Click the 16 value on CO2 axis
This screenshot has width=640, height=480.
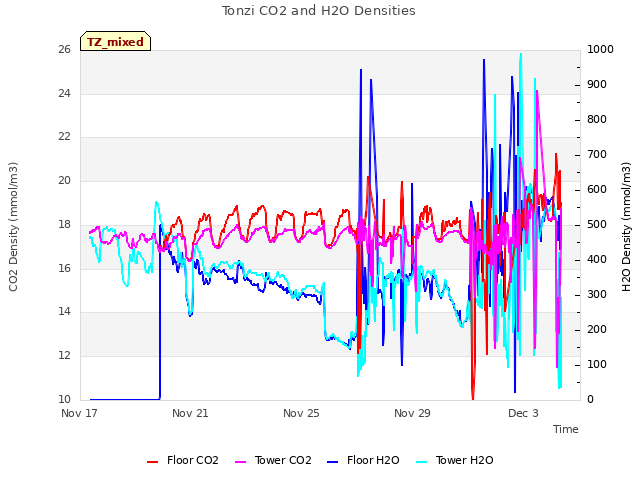(x=64, y=268)
